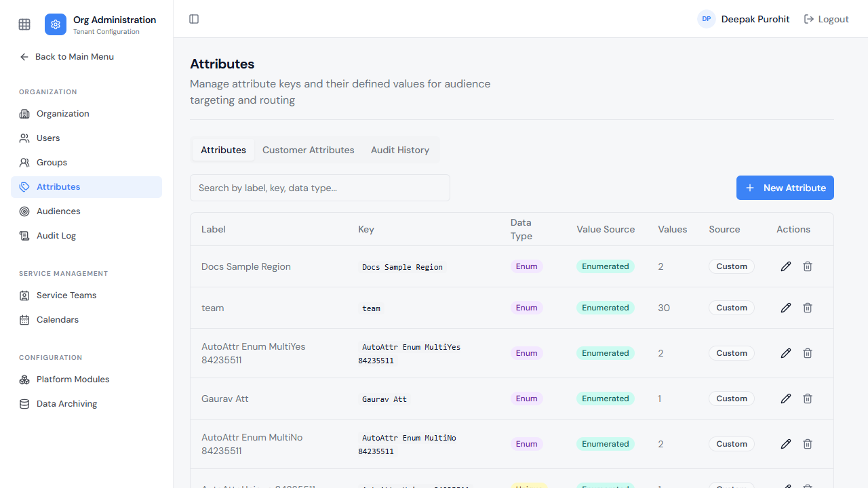Click the Enum badge in team row
The image size is (868, 488).
pyautogui.click(x=527, y=308)
